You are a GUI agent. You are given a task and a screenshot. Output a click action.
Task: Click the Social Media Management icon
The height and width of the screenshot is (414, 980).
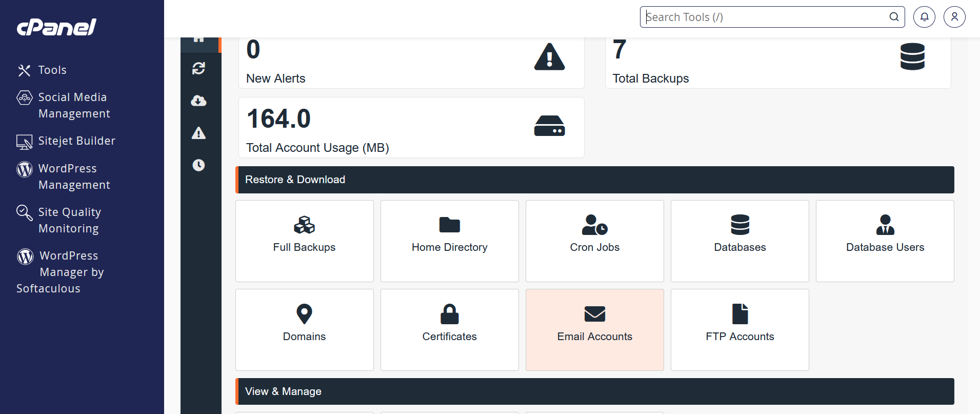click(x=24, y=97)
